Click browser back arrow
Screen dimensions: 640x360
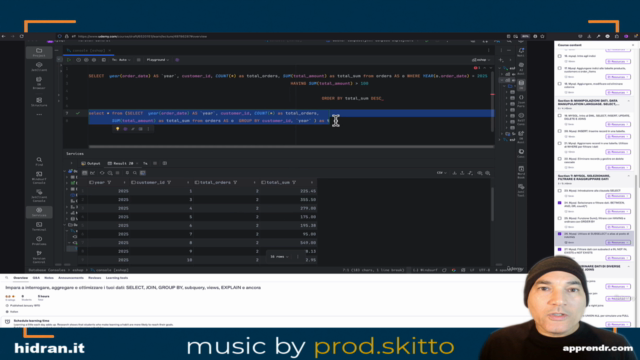[x=4, y=36]
